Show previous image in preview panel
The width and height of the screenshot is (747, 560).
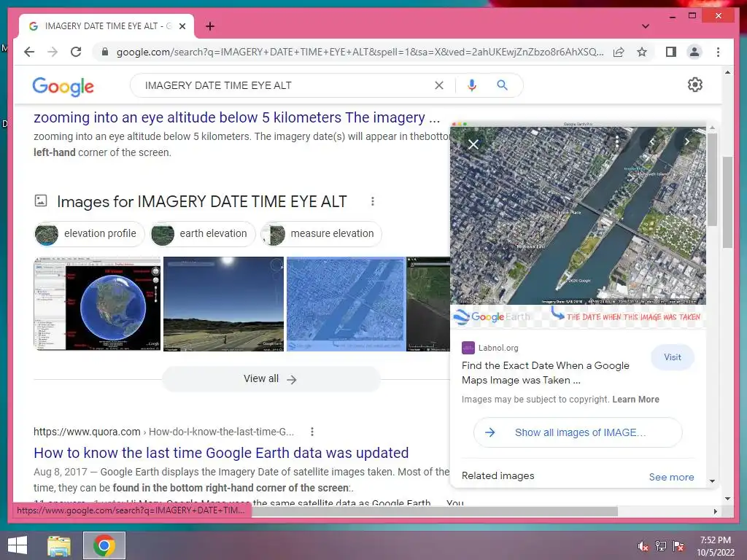(651, 141)
